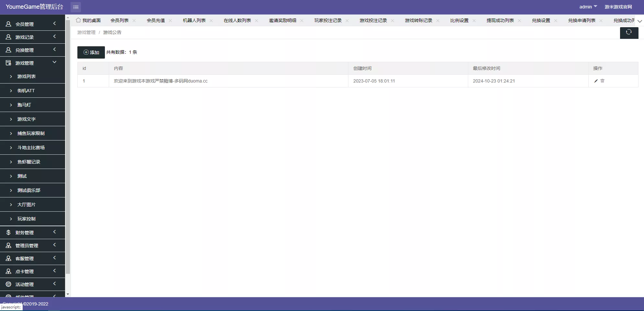Click the gear icon next to 活动管理
Viewport: 644px width, 311px height.
[x=8, y=284]
